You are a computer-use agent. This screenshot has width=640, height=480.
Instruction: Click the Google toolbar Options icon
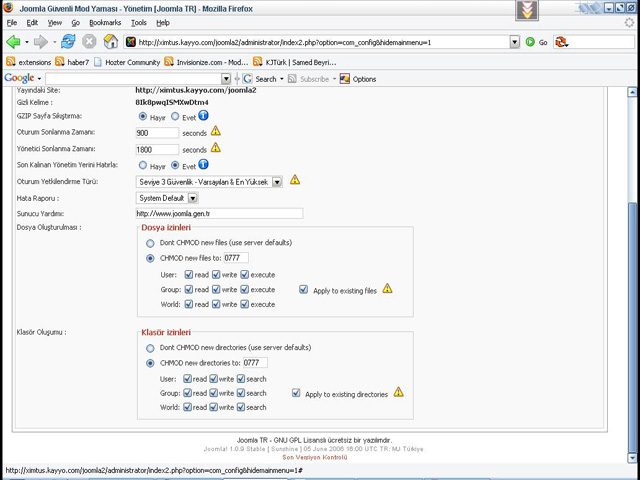click(345, 79)
